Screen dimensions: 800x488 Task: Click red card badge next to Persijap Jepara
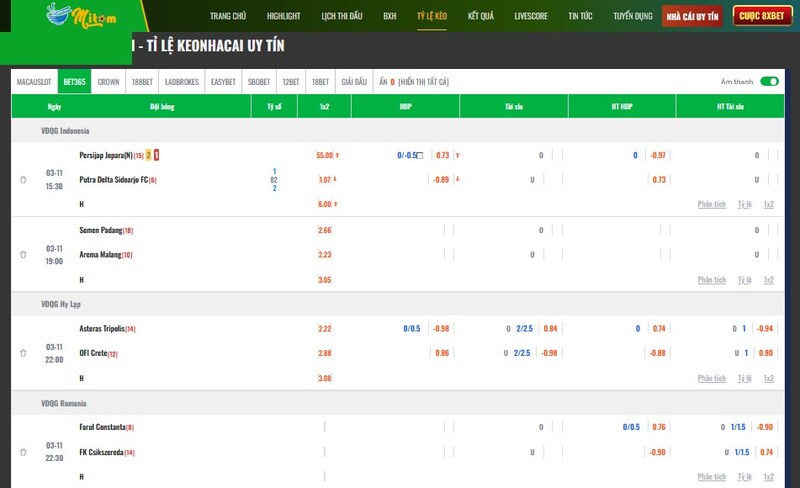pos(157,155)
